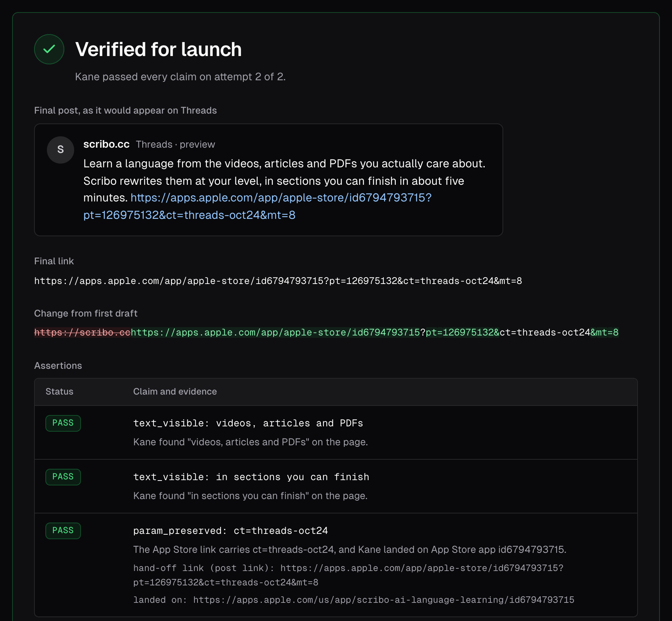Screen dimensions: 672x621
Task: Open the App Store link in the post preview
Action: [x=257, y=206]
